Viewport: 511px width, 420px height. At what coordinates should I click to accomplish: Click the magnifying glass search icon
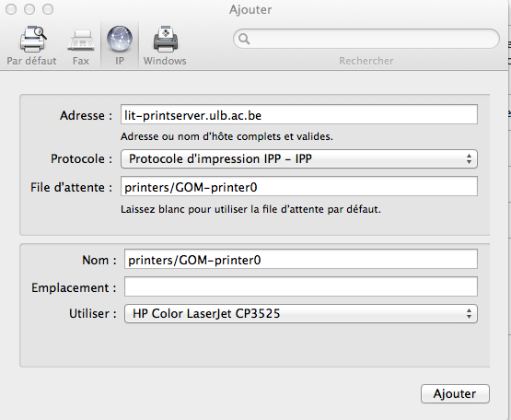(244, 39)
